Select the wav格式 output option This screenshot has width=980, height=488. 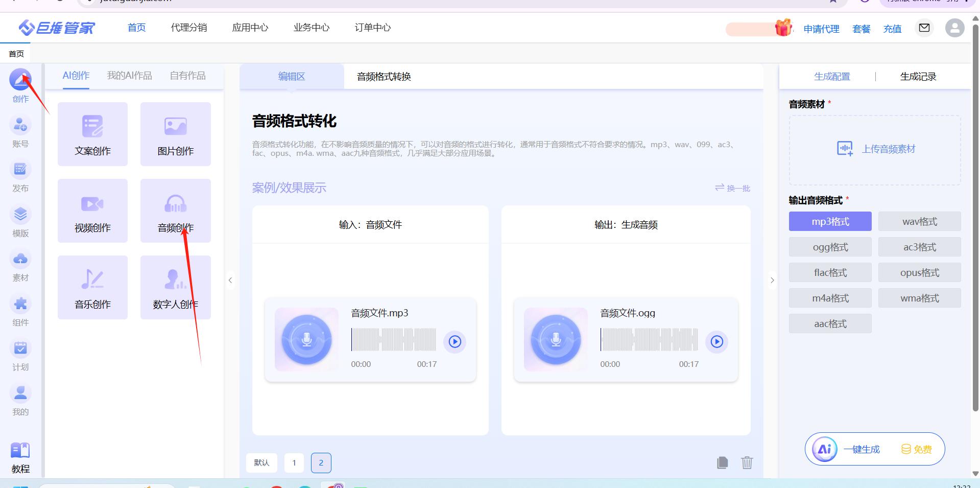click(919, 222)
